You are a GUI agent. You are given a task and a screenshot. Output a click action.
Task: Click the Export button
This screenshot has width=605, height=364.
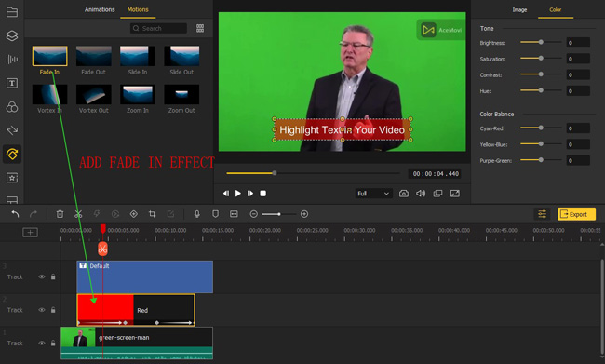pos(576,214)
